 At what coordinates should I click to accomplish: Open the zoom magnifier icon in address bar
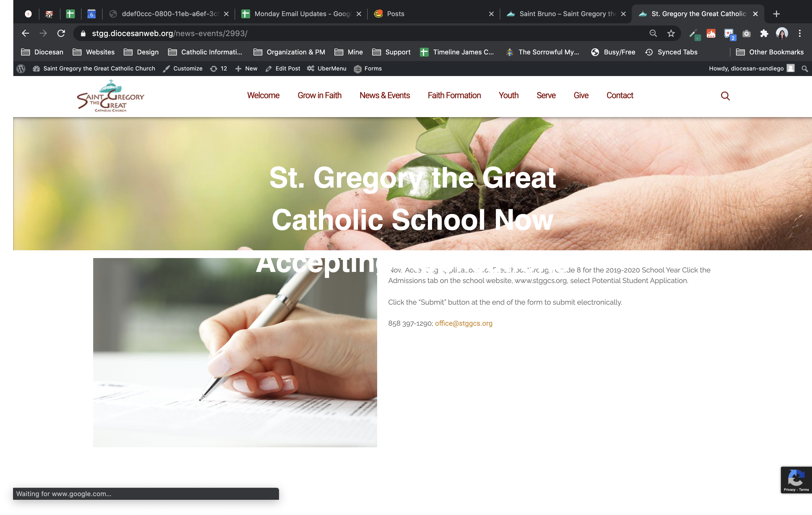[x=653, y=33]
